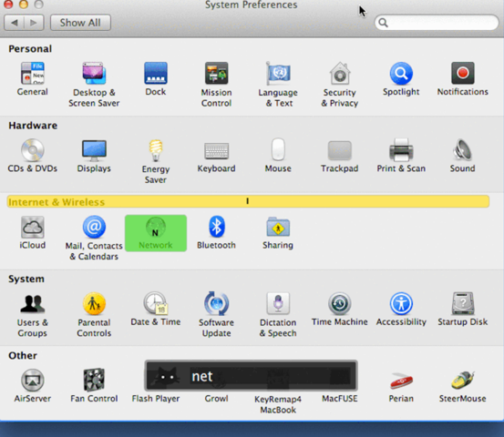The width and height of the screenshot is (504, 437).
Task: Click the yellow minimize window button
Action: click(x=24, y=5)
